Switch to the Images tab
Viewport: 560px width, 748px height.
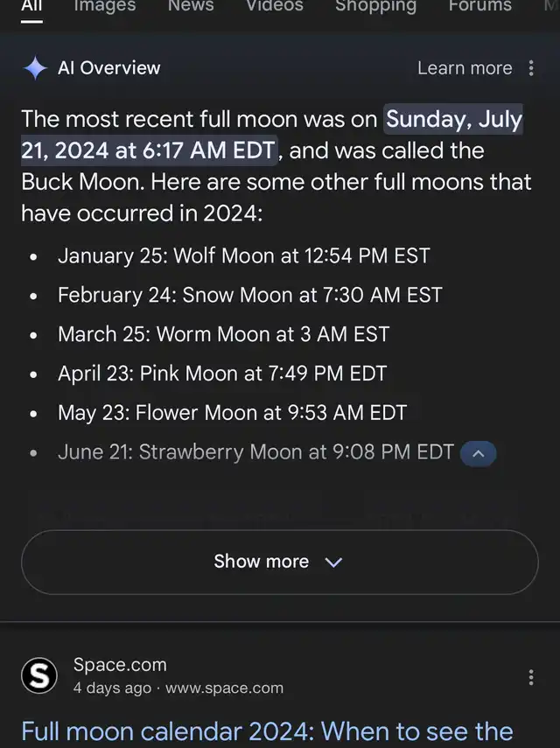pos(105,6)
